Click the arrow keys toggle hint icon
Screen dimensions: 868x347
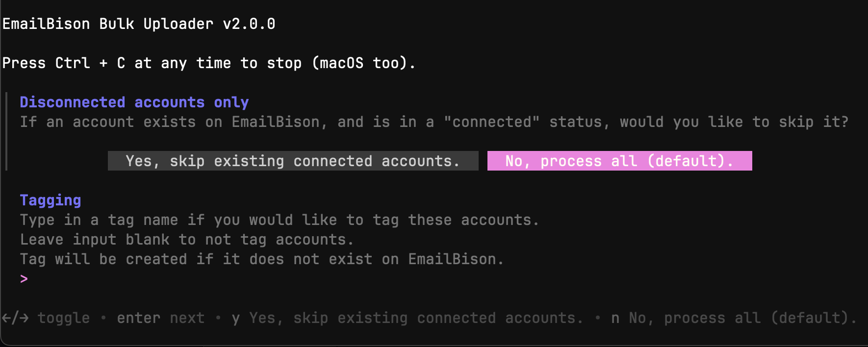[x=15, y=318]
